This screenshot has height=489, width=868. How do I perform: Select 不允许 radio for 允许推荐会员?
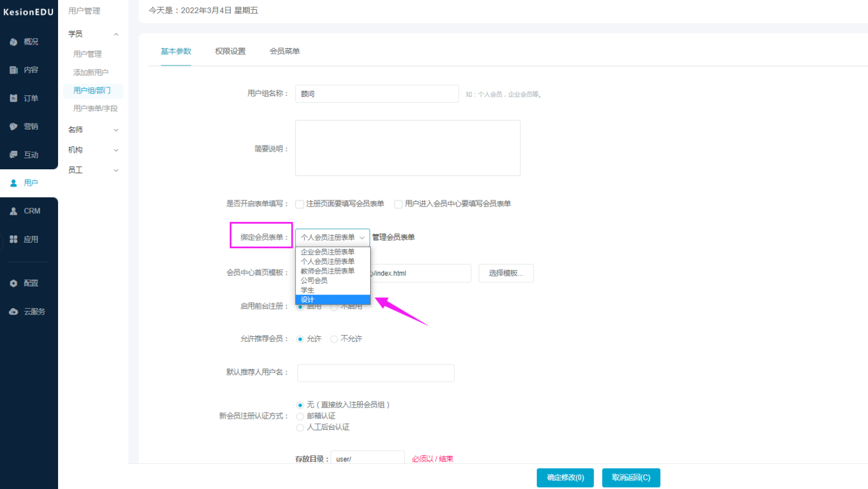[334, 339]
